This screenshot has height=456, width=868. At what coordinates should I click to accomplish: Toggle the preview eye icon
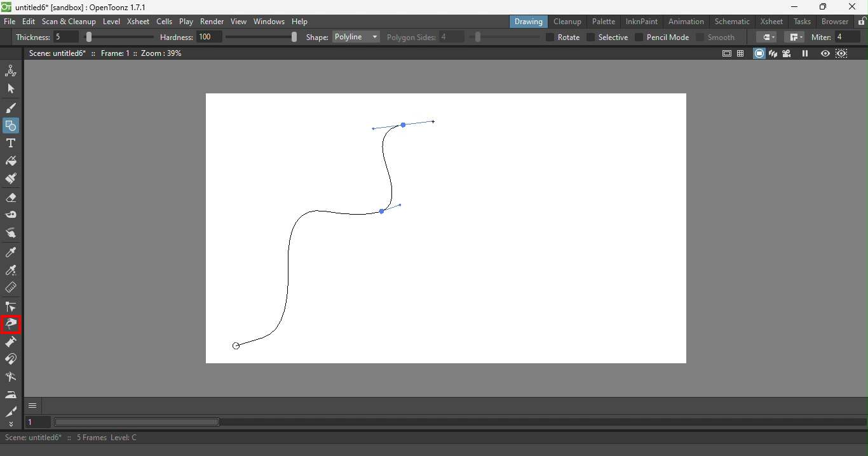click(825, 53)
